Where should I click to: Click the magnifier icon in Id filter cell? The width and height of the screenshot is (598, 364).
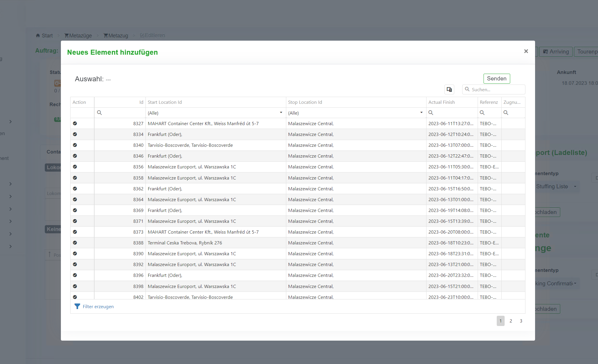click(100, 113)
